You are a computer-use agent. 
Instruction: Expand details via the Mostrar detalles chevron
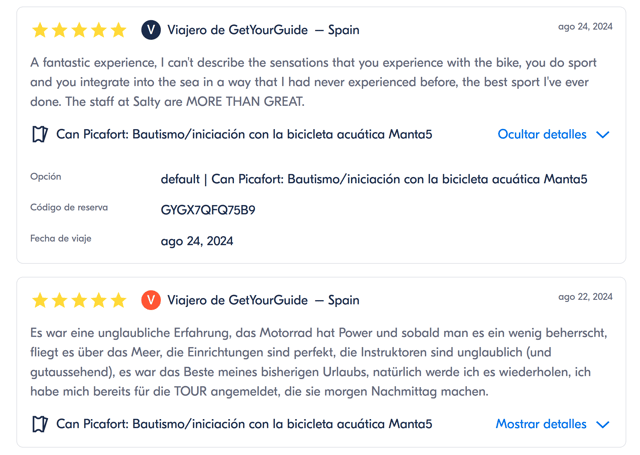coord(603,424)
